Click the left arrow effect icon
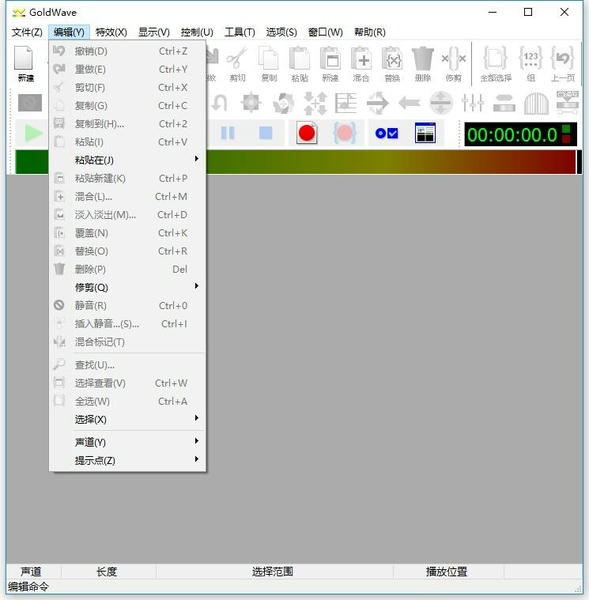 point(409,103)
